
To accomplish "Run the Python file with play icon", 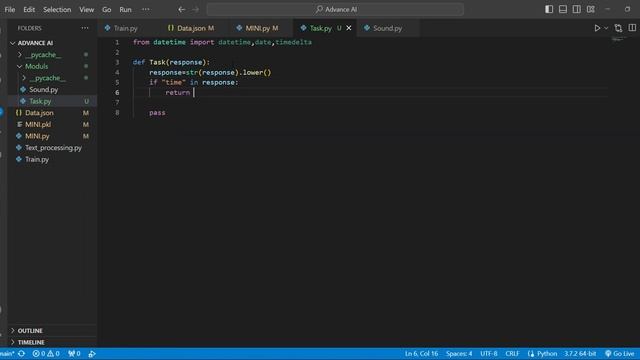I will click(597, 28).
